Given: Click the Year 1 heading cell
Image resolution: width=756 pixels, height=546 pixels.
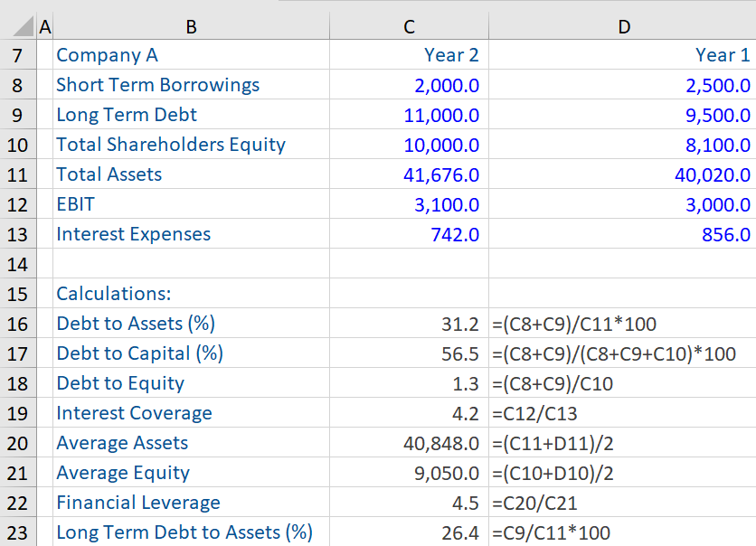Looking at the screenshot, I should [722, 55].
